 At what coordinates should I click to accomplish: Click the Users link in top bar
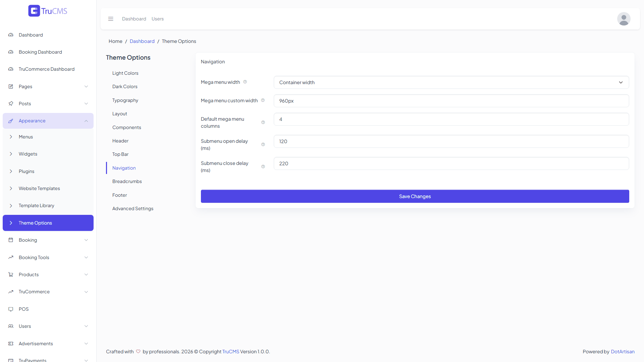click(158, 19)
